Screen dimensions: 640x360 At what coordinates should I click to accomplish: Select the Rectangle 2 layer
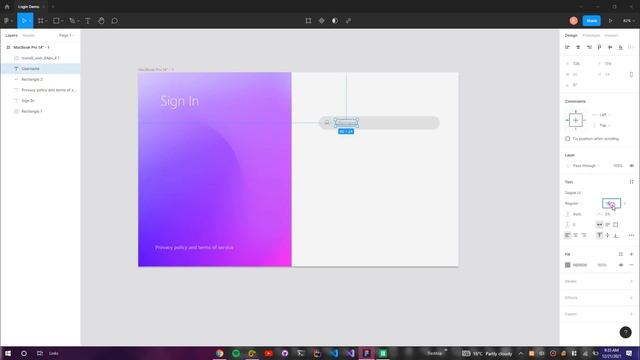click(x=40, y=79)
